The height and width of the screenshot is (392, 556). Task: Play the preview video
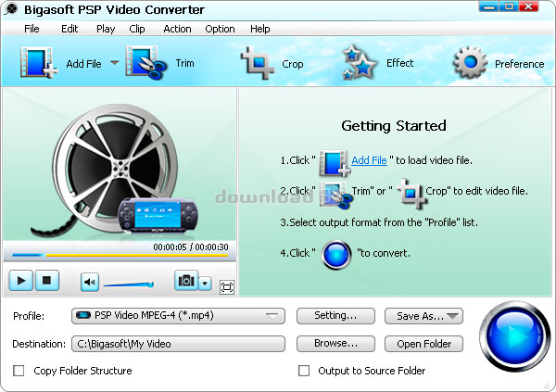[x=21, y=281]
